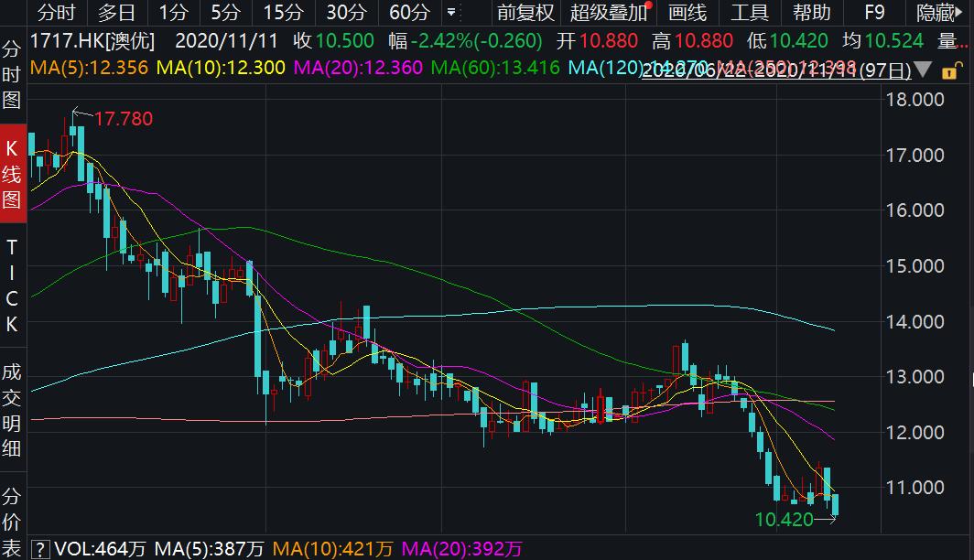Select the 30分 period
This screenshot has width=974, height=560.
click(347, 12)
